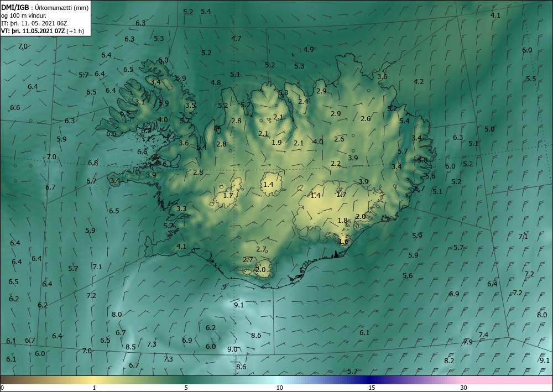Click the color scale label '1'
The image size is (553, 392).
[94, 388]
